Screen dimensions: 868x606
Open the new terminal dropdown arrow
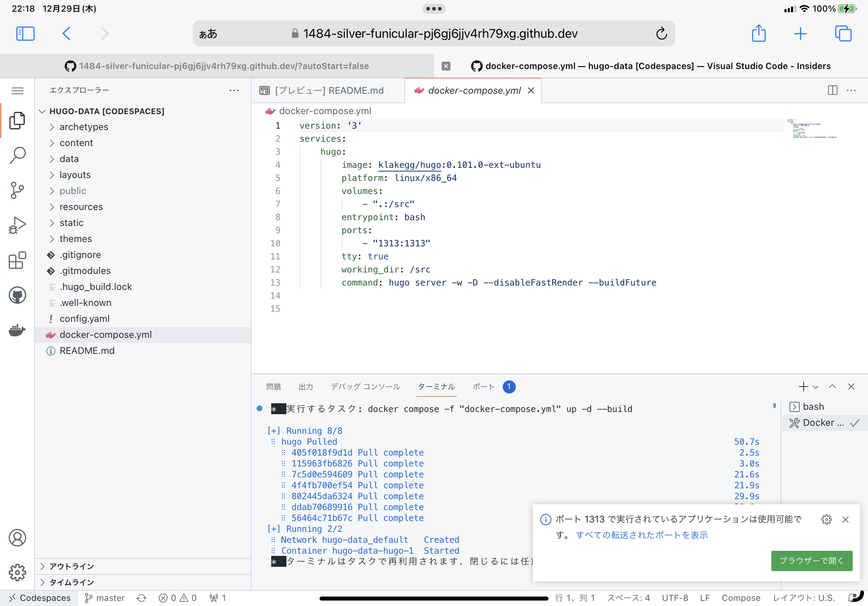click(x=816, y=387)
